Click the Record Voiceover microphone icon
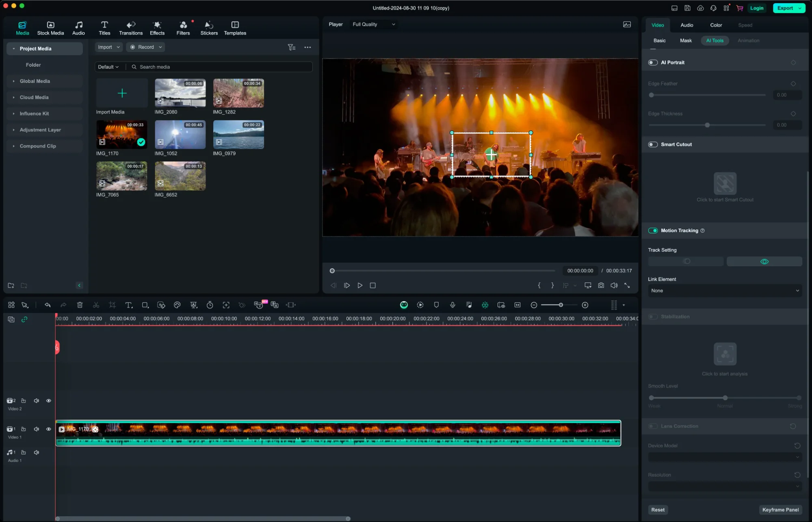Screen dimensions: 812x522 coord(453,305)
